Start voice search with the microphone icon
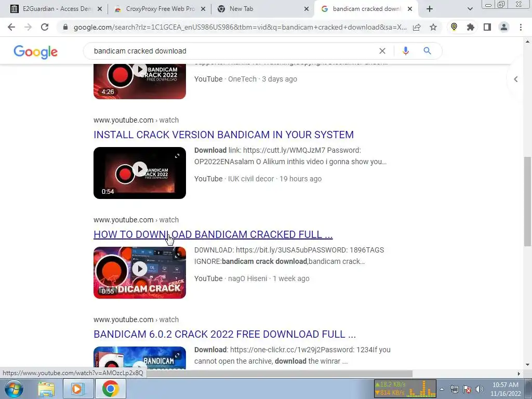532x399 pixels. pyautogui.click(x=405, y=51)
